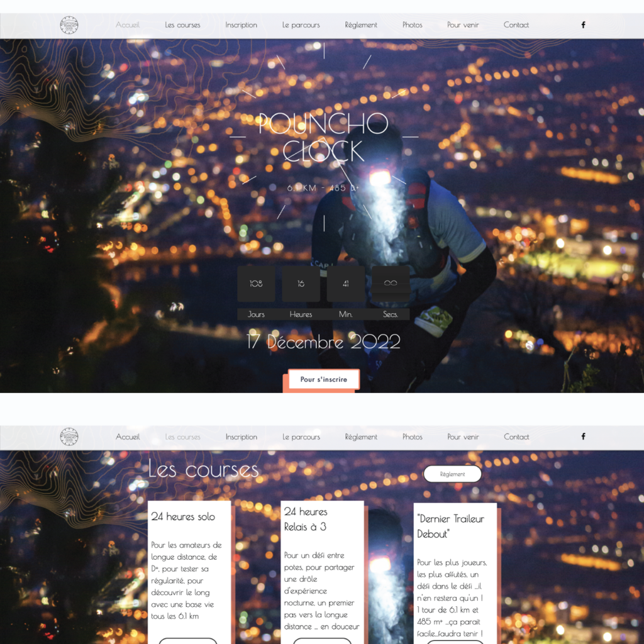644x644 pixels.
Task: Click the Min. countdown label
Action: pyautogui.click(x=346, y=314)
